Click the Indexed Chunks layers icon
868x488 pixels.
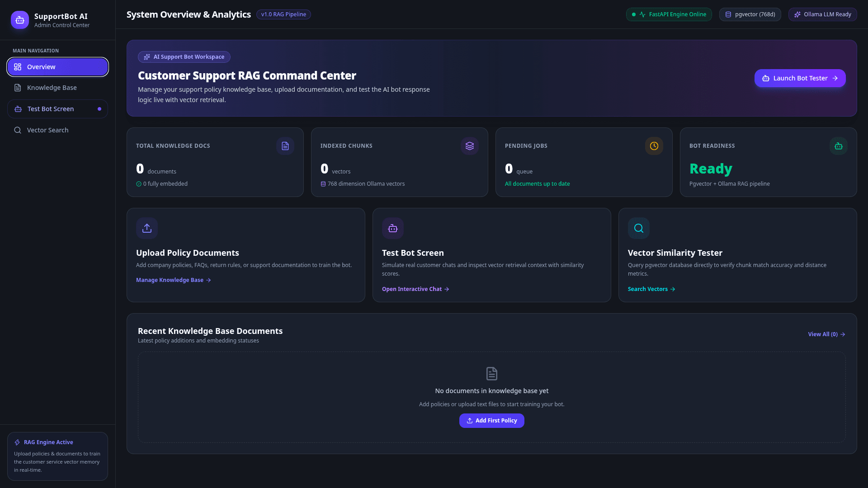[x=470, y=146]
